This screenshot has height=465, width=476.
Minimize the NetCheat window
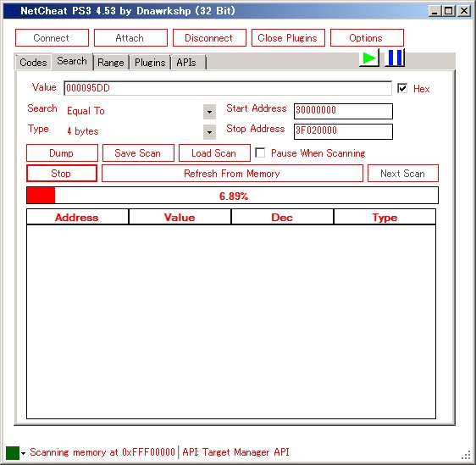[434, 11]
